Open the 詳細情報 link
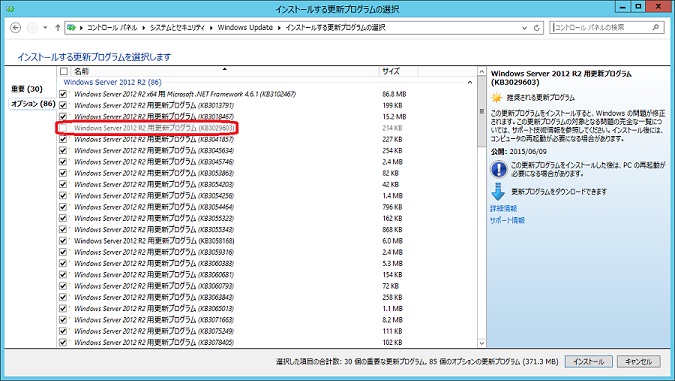Screen dimensions: 675x381 (503, 208)
